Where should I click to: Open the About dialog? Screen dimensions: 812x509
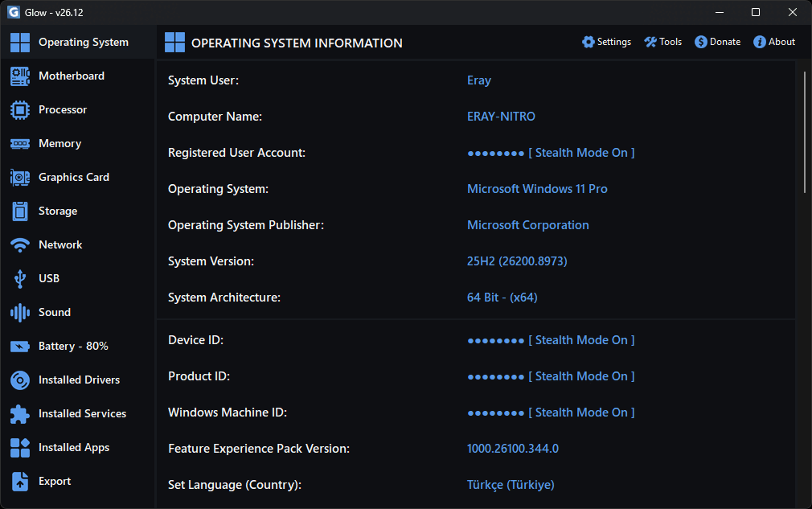pos(774,42)
